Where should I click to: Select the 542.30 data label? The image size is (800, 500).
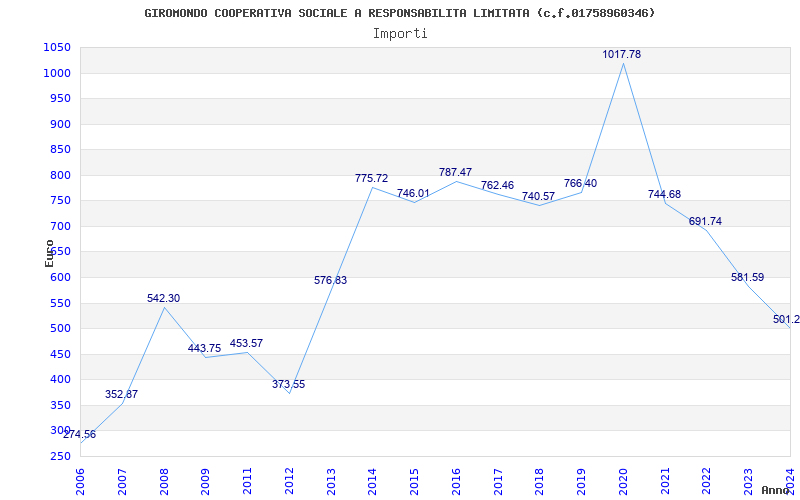pyautogui.click(x=163, y=298)
